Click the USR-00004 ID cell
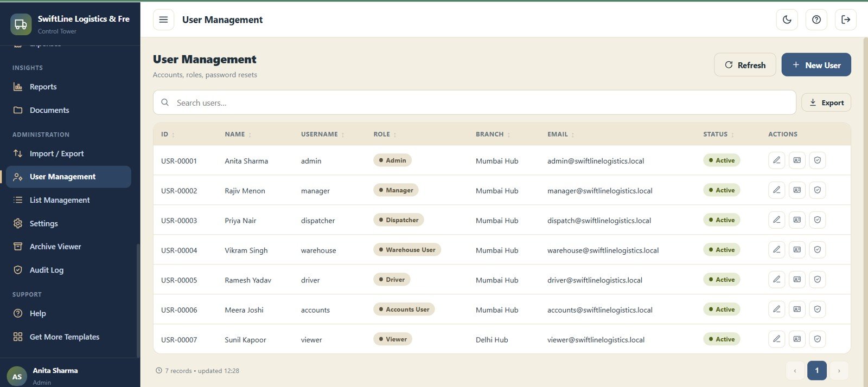Image resolution: width=868 pixels, height=387 pixels. 179,250
